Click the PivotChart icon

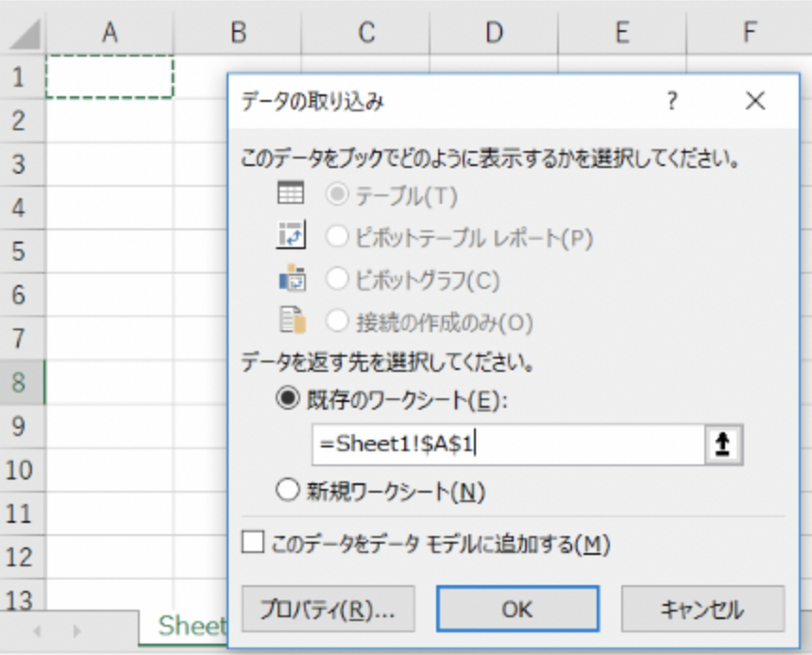pyautogui.click(x=290, y=279)
